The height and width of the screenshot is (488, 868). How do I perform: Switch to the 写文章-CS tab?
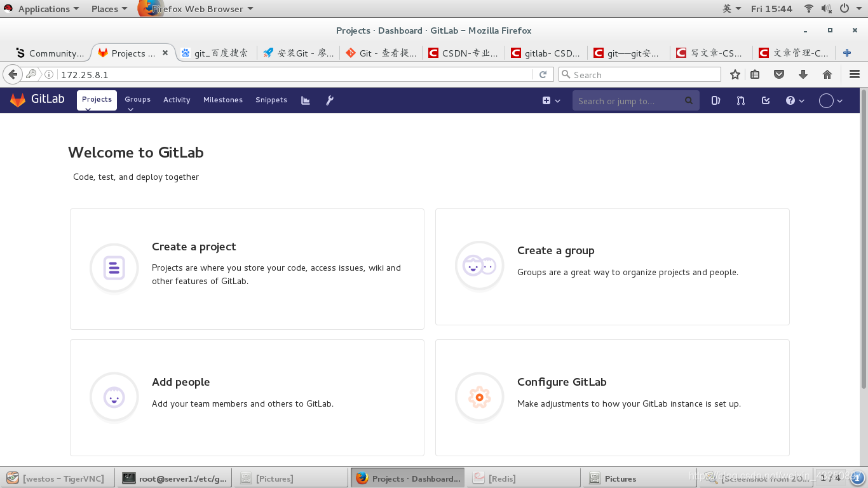tap(711, 53)
